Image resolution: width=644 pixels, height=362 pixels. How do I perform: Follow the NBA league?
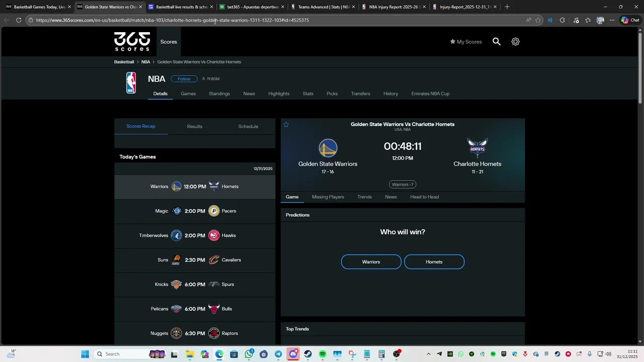click(x=184, y=79)
